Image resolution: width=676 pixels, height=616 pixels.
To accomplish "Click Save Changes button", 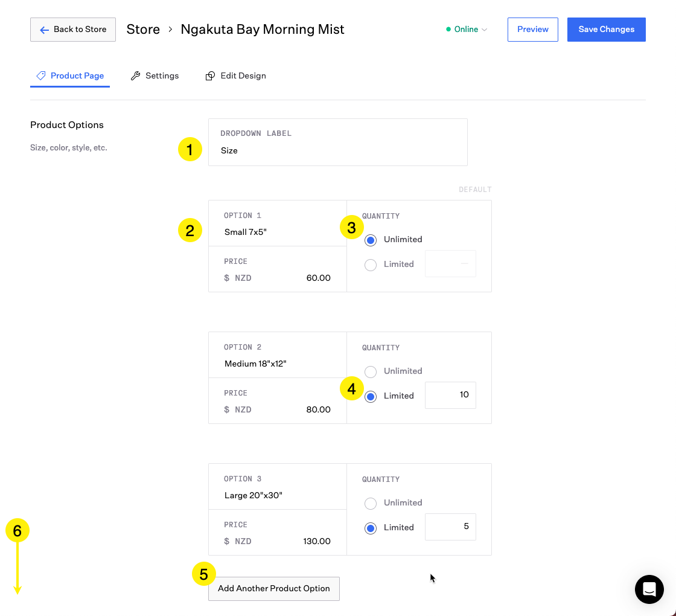I will (606, 30).
